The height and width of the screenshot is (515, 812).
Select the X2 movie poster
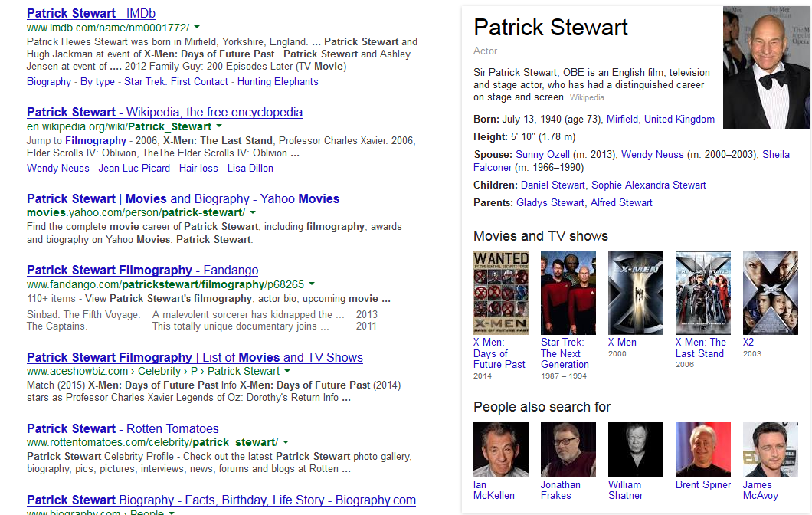coord(770,293)
